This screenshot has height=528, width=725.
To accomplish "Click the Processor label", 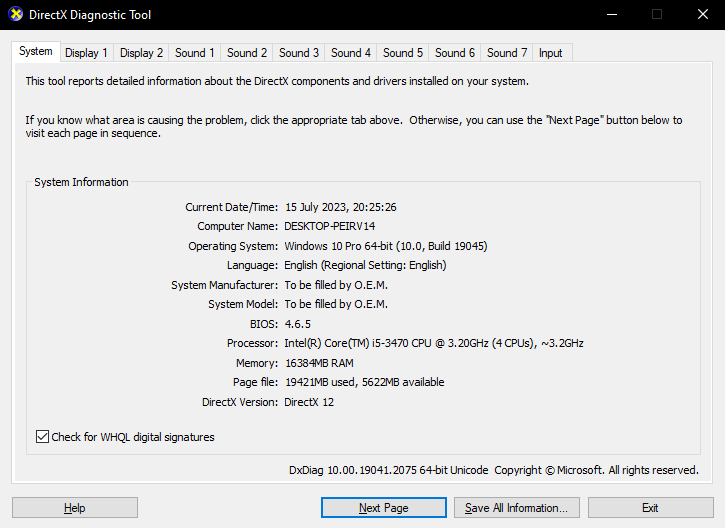I will [252, 343].
